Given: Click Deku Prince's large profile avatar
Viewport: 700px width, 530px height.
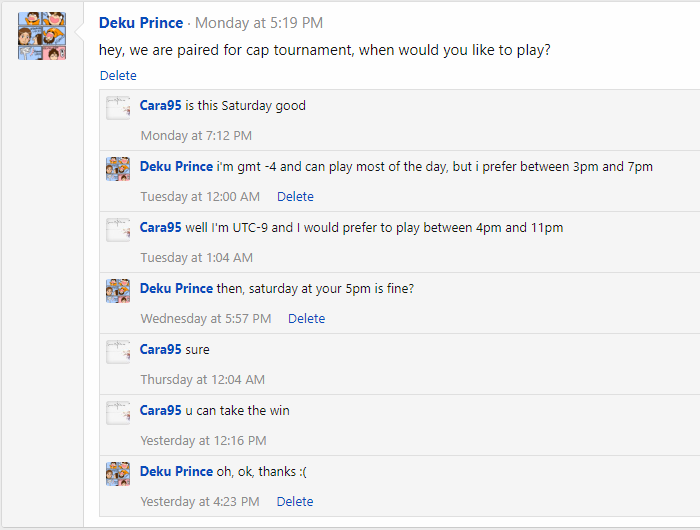Looking at the screenshot, I should 42,36.
